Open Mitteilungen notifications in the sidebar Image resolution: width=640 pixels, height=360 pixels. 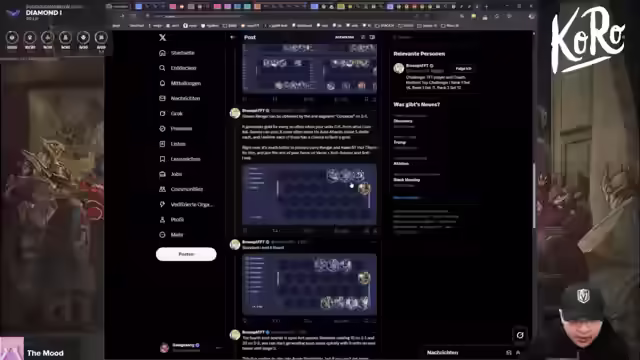[x=180, y=83]
